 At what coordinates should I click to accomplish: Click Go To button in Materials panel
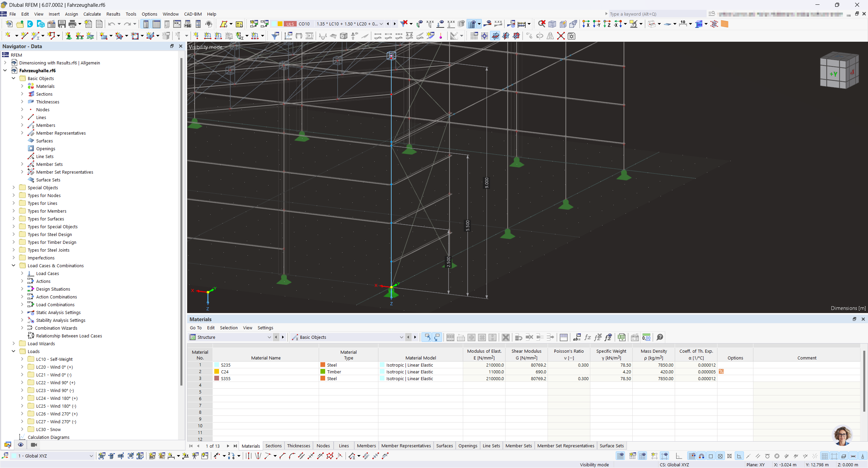pos(196,327)
